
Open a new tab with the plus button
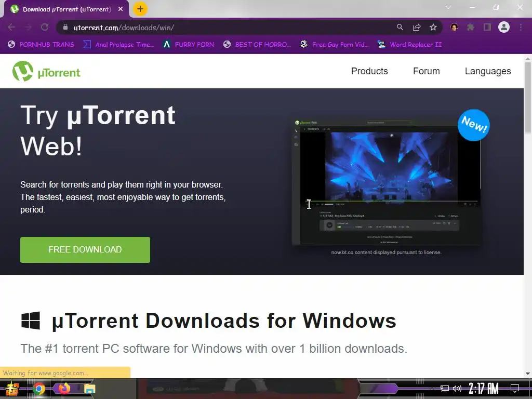coord(140,9)
